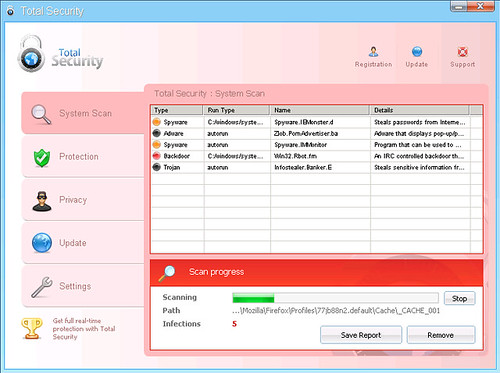The height and width of the screenshot is (373, 500).
Task: Click the Scan progress heading
Action: pyautogui.click(x=216, y=272)
